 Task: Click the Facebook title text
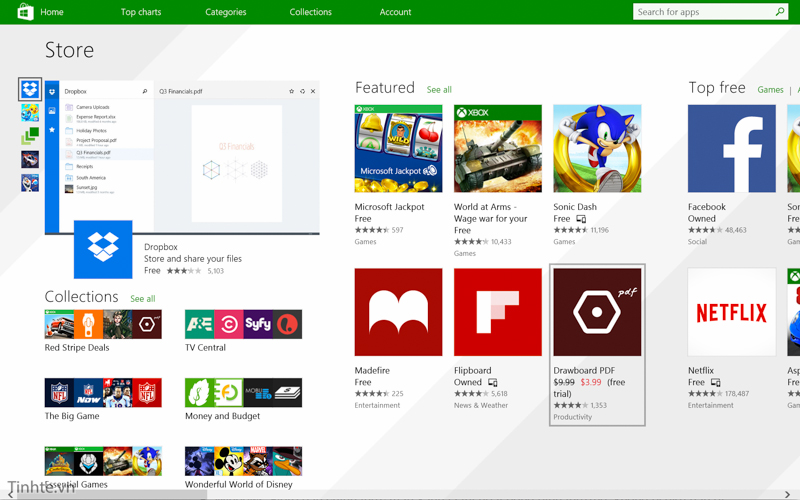[707, 207]
